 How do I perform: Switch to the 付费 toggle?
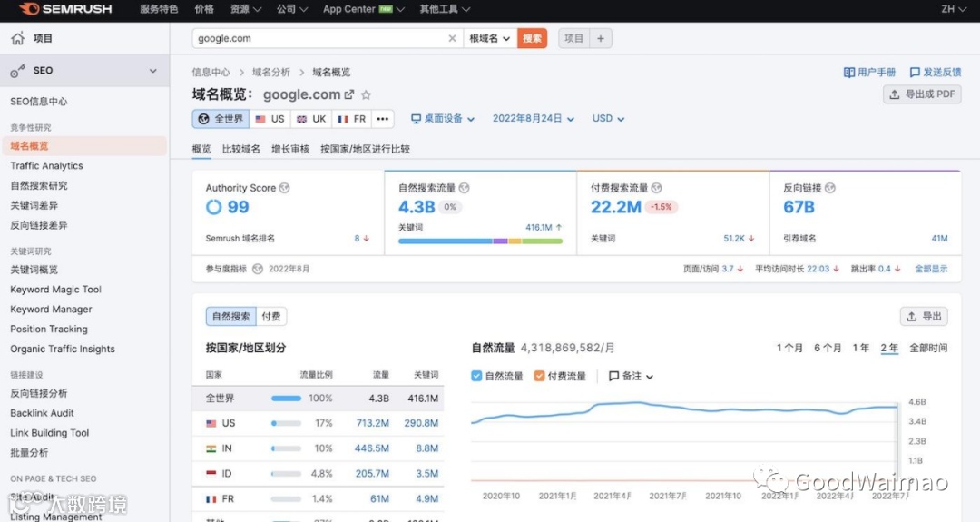click(x=271, y=316)
